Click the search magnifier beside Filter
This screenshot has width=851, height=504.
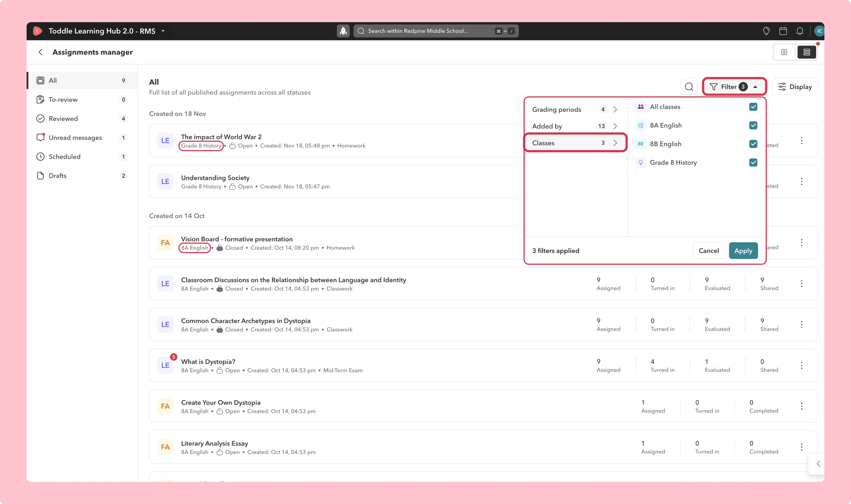tap(689, 87)
